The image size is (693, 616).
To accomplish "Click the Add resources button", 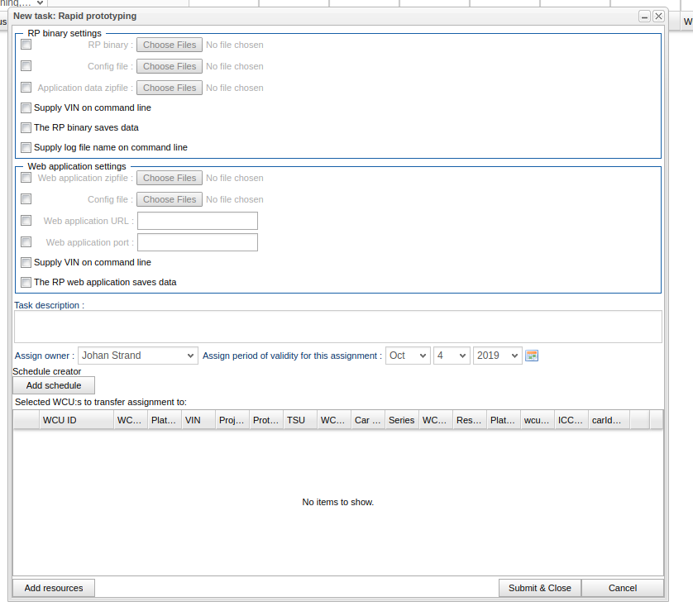I will [54, 588].
